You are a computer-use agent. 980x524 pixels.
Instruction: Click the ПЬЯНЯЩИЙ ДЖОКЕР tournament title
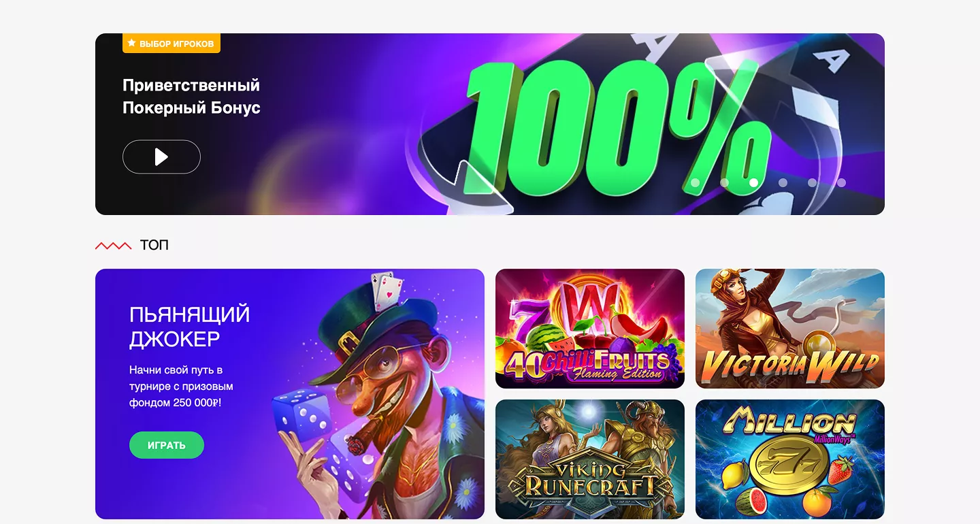[x=190, y=327]
